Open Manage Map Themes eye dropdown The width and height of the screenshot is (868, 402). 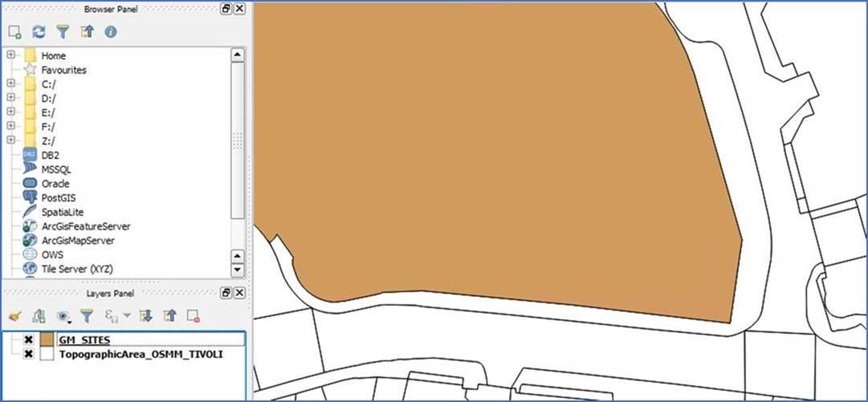pyautogui.click(x=65, y=316)
